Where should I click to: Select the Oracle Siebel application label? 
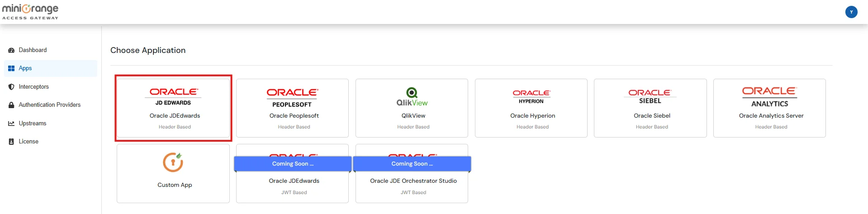[x=652, y=116]
